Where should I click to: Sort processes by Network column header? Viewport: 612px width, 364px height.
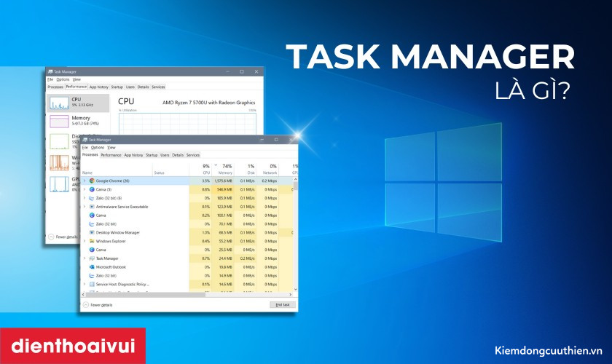(x=268, y=169)
